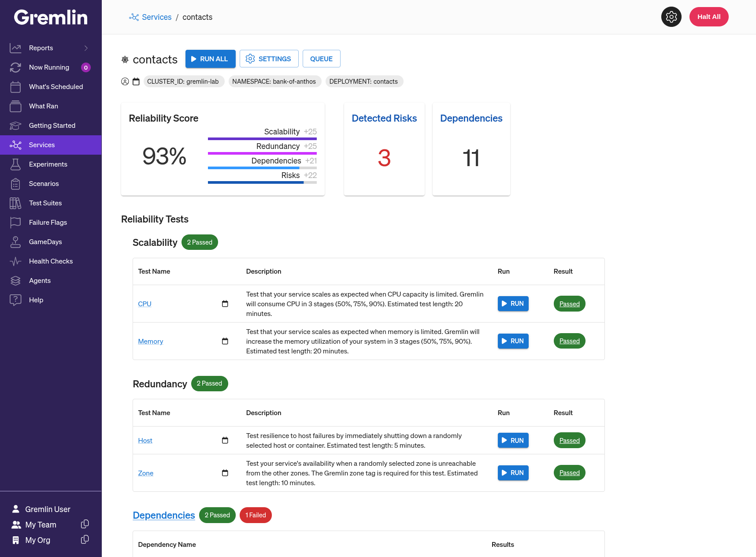The height and width of the screenshot is (557, 756).
Task: Open What Ran in sidebar
Action: click(51, 106)
